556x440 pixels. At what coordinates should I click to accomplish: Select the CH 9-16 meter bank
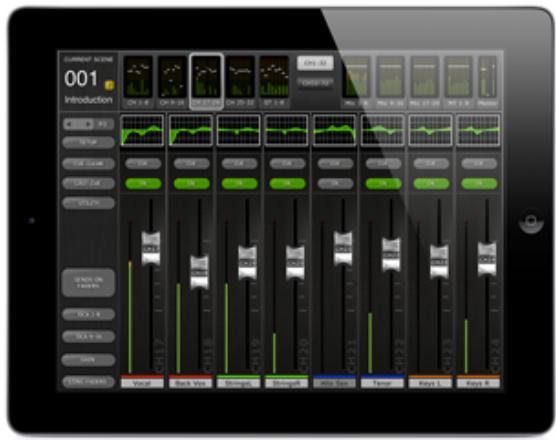click(x=172, y=81)
